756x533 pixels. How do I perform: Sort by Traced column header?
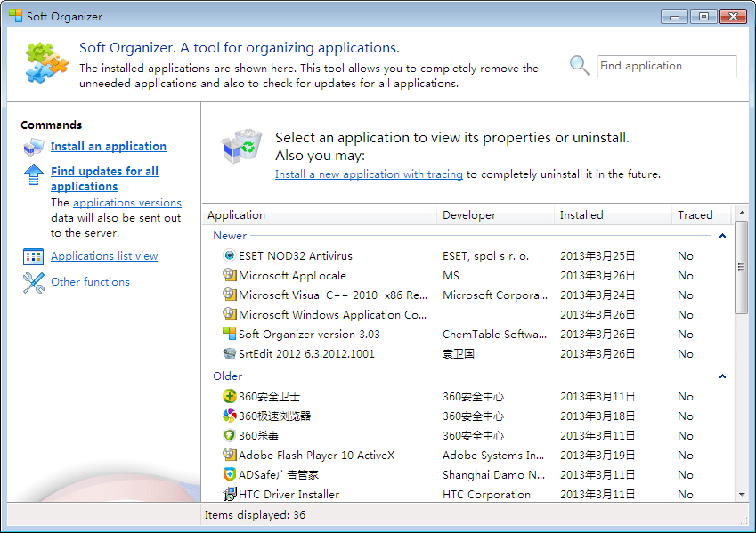tap(702, 215)
